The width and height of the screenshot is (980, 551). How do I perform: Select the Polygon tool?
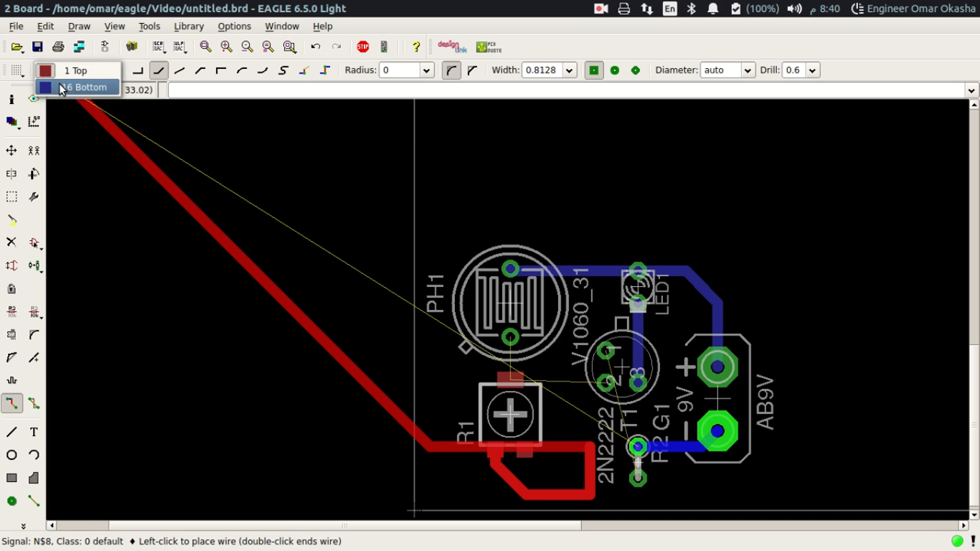(34, 478)
